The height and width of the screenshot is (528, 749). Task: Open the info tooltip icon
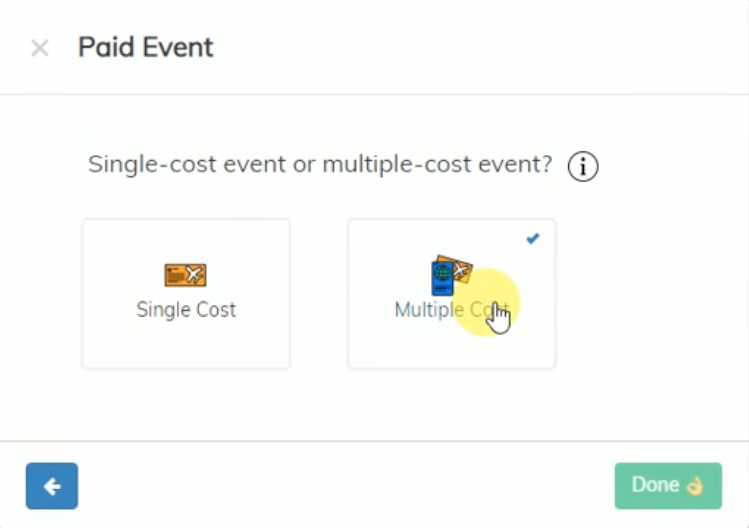coord(582,166)
